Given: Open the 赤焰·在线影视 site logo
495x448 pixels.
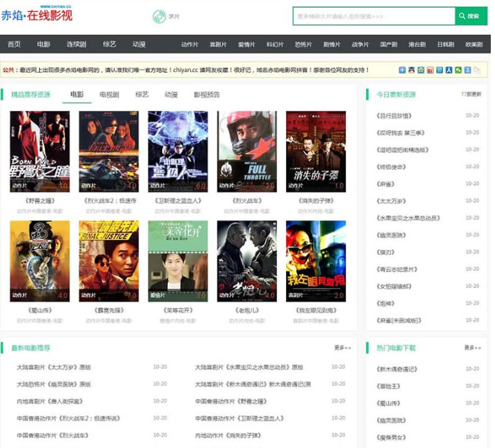Looking at the screenshot, I should 36,13.
